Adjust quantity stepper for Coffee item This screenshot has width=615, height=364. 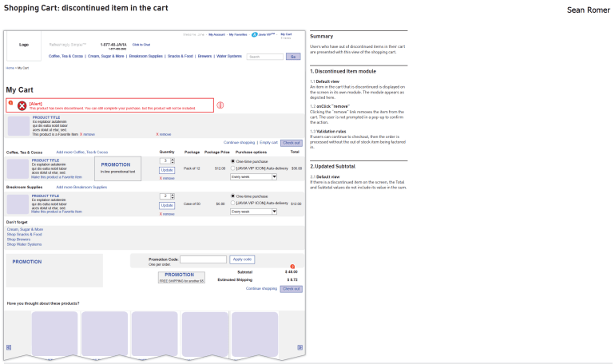click(x=172, y=161)
